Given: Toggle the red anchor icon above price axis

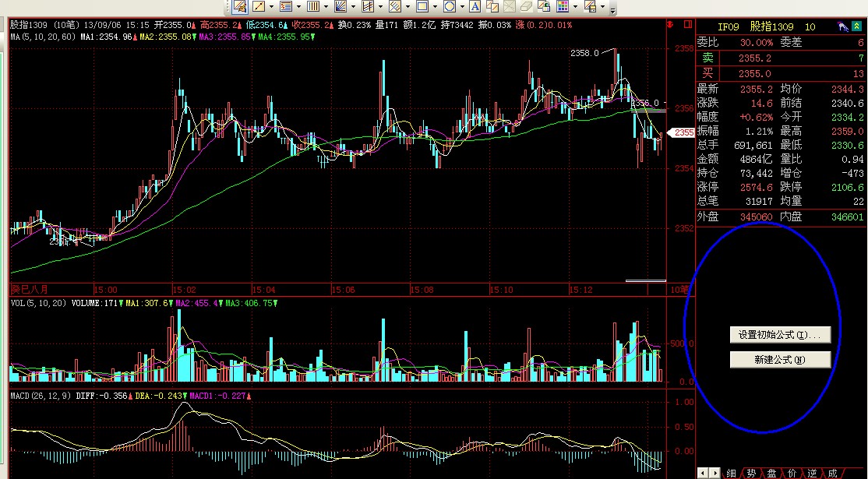Looking at the screenshot, I should click(669, 26).
